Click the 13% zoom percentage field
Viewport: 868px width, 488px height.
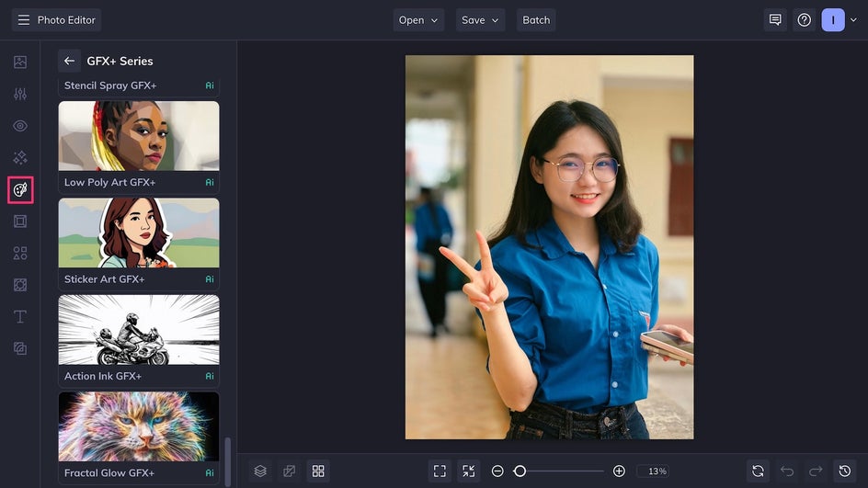(x=653, y=471)
